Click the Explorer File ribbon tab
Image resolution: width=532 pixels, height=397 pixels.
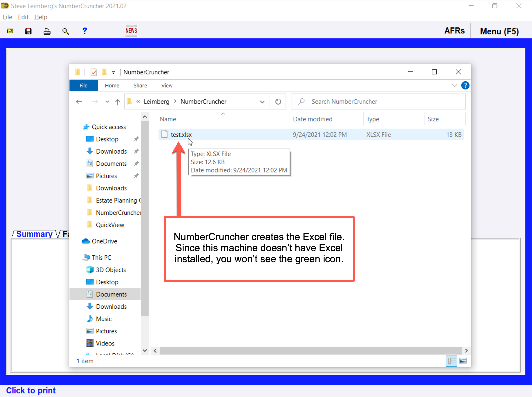pyautogui.click(x=83, y=86)
